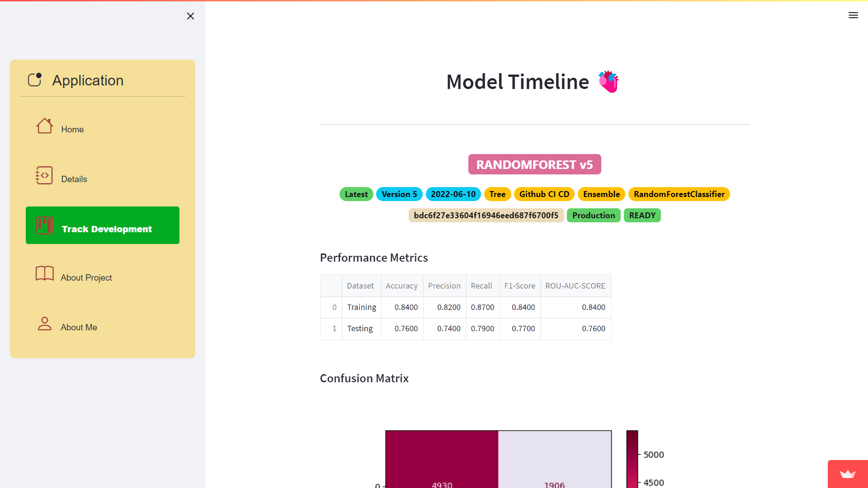Click the heart emoji next to Model Timeline
The width and height of the screenshot is (868, 488).
pyautogui.click(x=609, y=81)
